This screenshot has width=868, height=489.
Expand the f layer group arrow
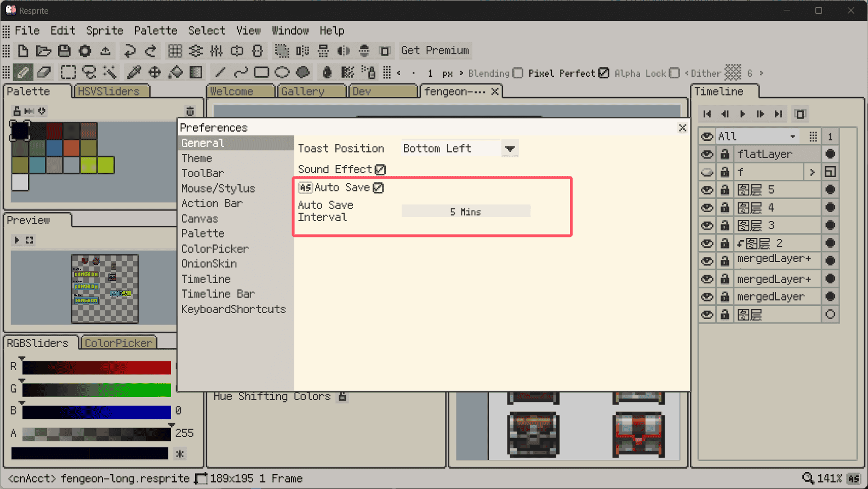pyautogui.click(x=812, y=172)
